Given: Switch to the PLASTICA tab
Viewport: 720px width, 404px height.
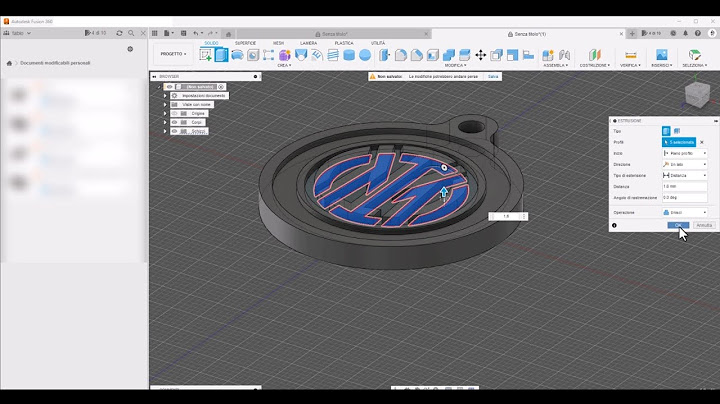Looking at the screenshot, I should click(344, 43).
